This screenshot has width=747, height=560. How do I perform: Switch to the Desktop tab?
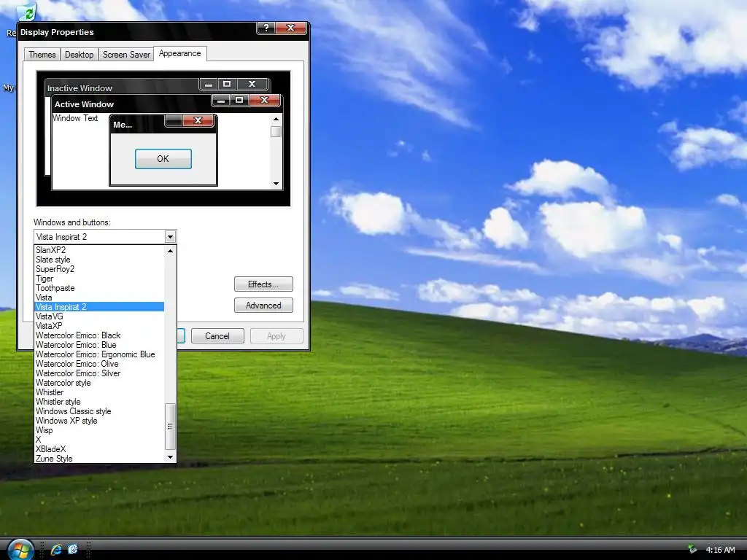point(79,55)
